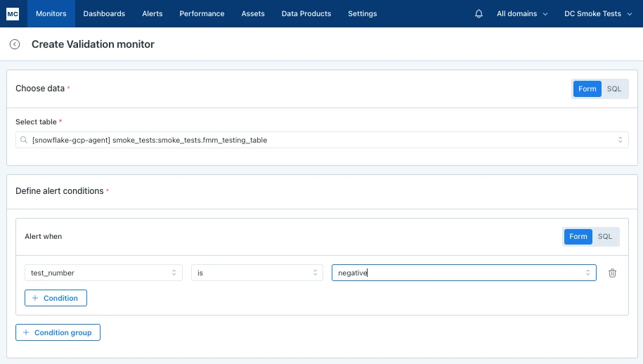Open the Alerts page
643x364 pixels.
tap(152, 13)
